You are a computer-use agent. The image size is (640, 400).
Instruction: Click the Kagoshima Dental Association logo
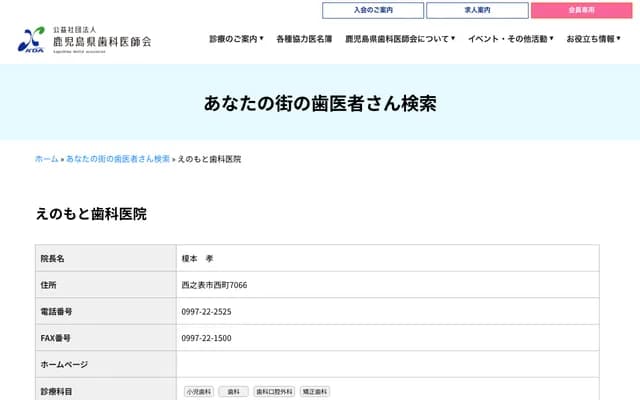click(84, 40)
